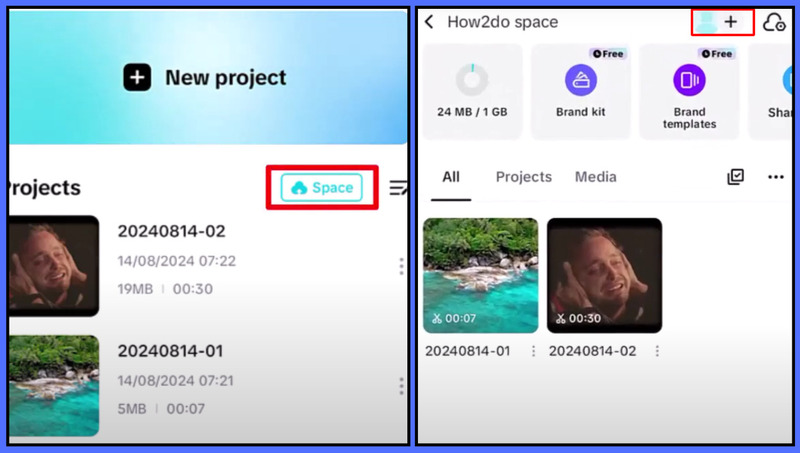Open the 00:07 beach video in space grid

pos(480,275)
